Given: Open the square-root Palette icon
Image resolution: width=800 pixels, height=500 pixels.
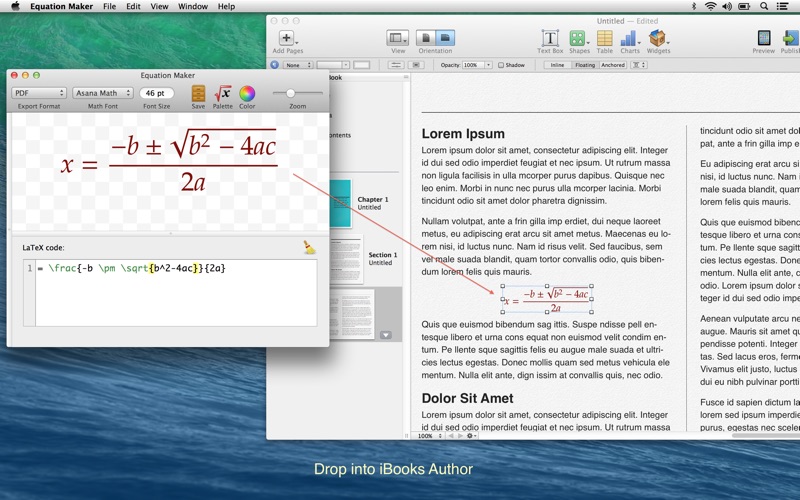Looking at the screenshot, I should coord(222,93).
